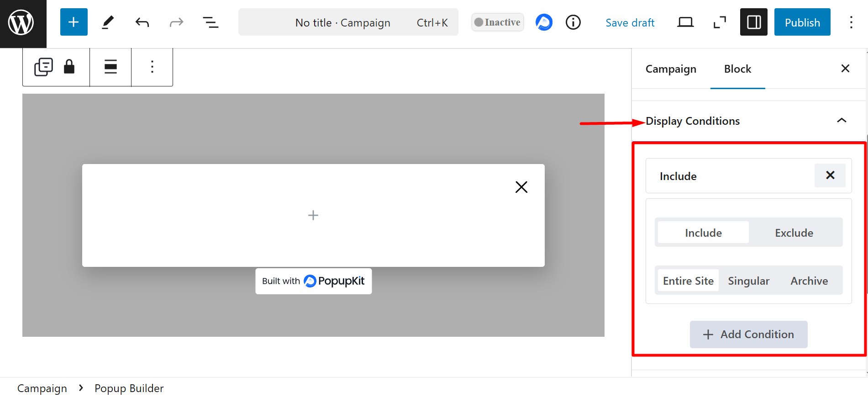Switch to the Block tab
Viewport: 868px width, 398px height.
[737, 69]
